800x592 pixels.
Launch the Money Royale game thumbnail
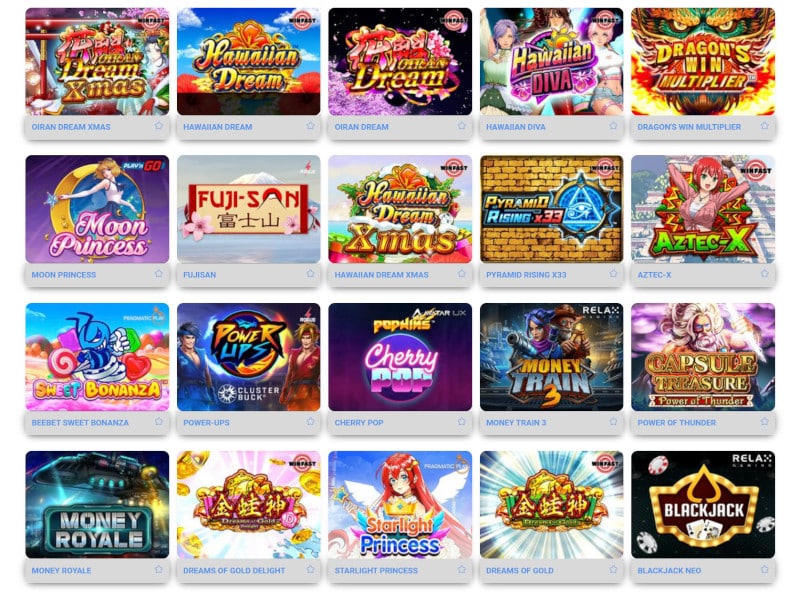click(97, 505)
